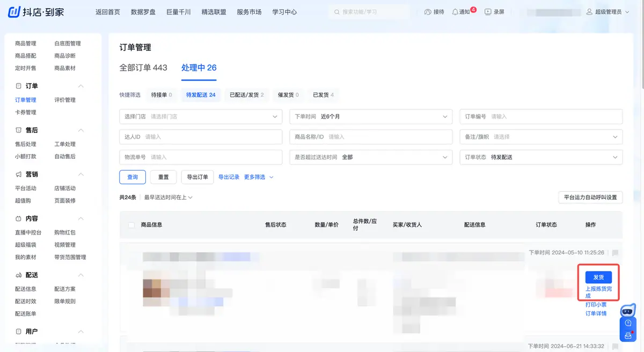
Task: Click the 订单 section icon in sidebar
Action: click(x=19, y=86)
